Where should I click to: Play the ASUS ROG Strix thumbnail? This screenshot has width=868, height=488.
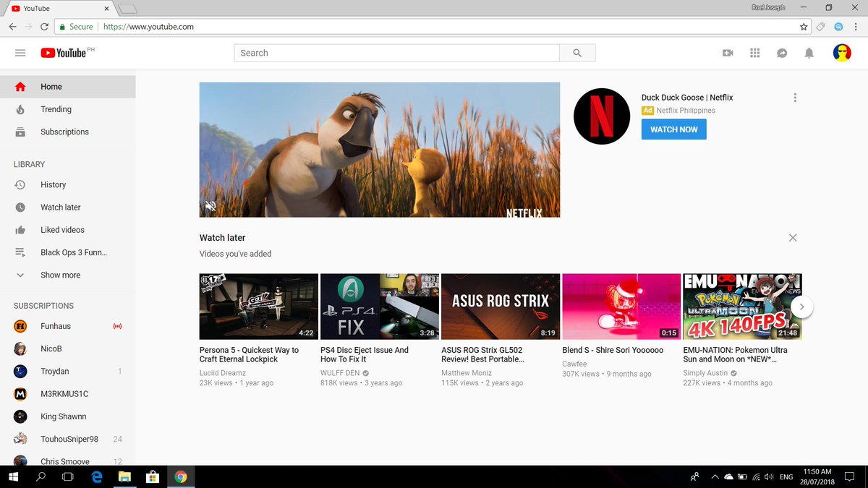[x=501, y=307]
